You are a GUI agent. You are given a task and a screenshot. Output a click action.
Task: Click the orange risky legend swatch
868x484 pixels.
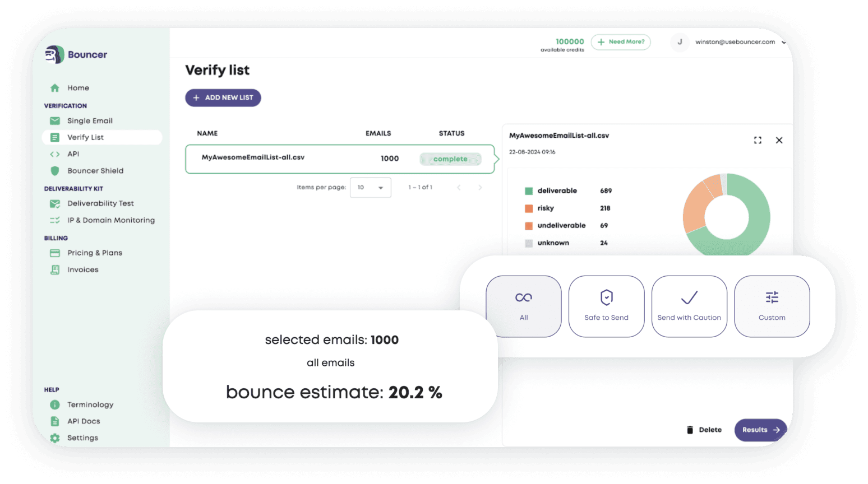pyautogui.click(x=528, y=208)
